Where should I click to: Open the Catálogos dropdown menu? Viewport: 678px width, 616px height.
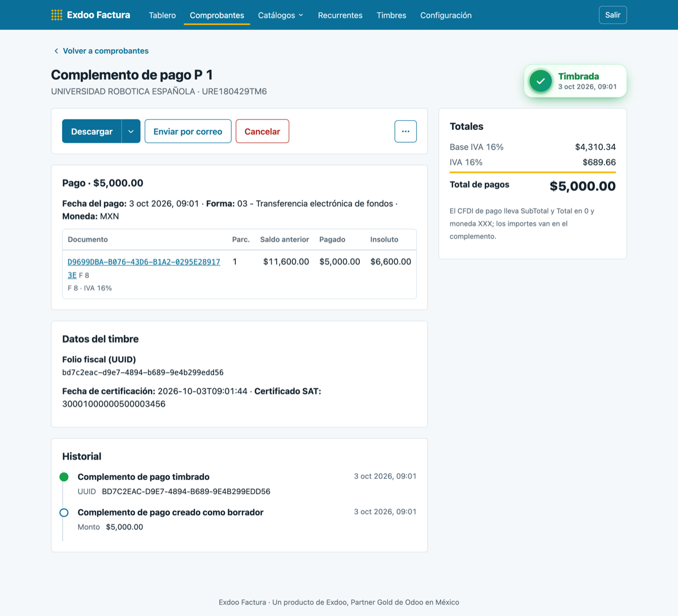coord(281,15)
